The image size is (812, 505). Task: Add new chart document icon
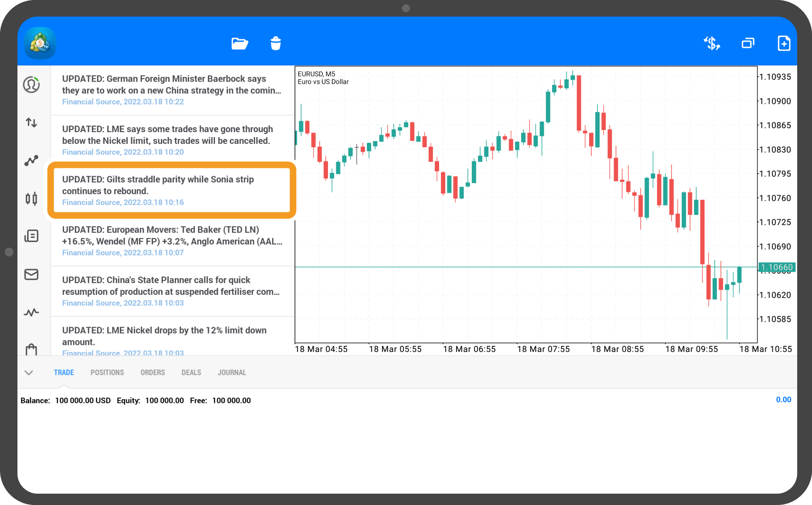784,43
